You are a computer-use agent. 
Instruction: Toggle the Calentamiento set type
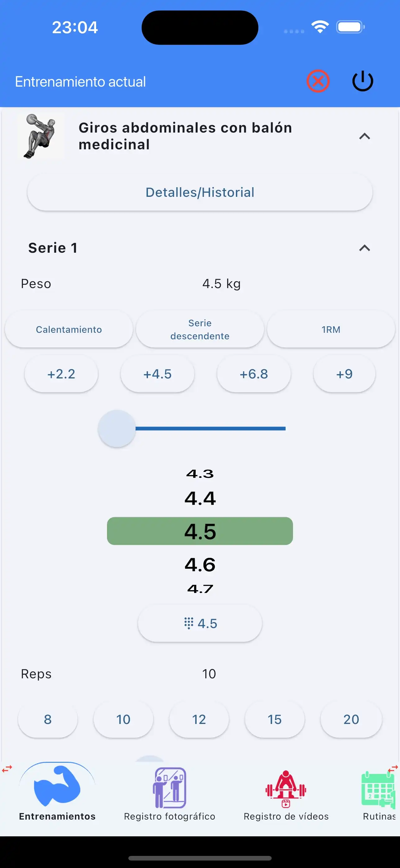[69, 329]
